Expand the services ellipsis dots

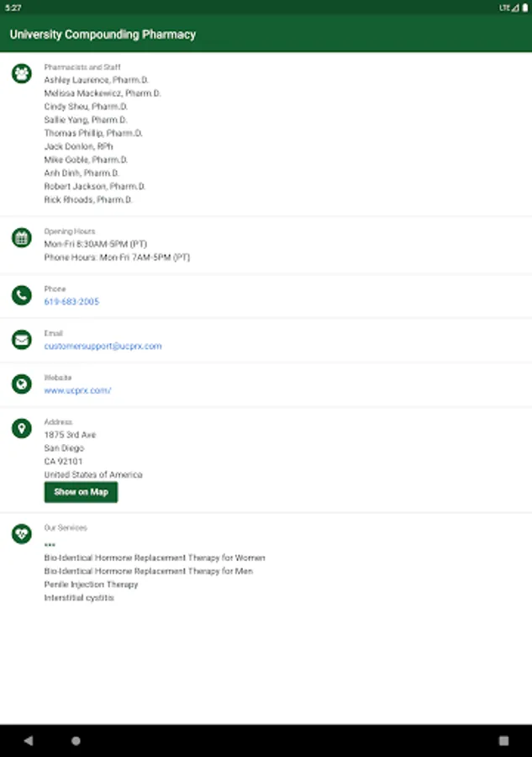(50, 544)
